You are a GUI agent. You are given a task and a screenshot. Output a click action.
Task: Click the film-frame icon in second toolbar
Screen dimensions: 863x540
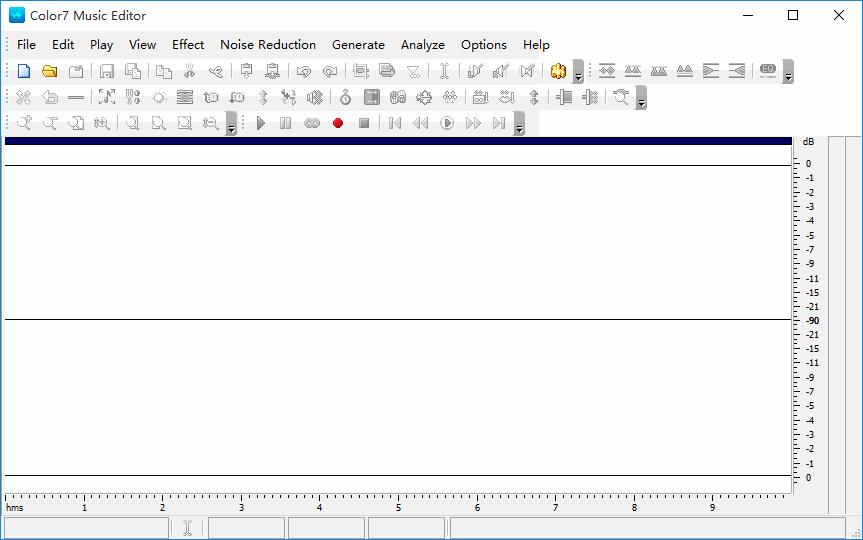[x=372, y=97]
